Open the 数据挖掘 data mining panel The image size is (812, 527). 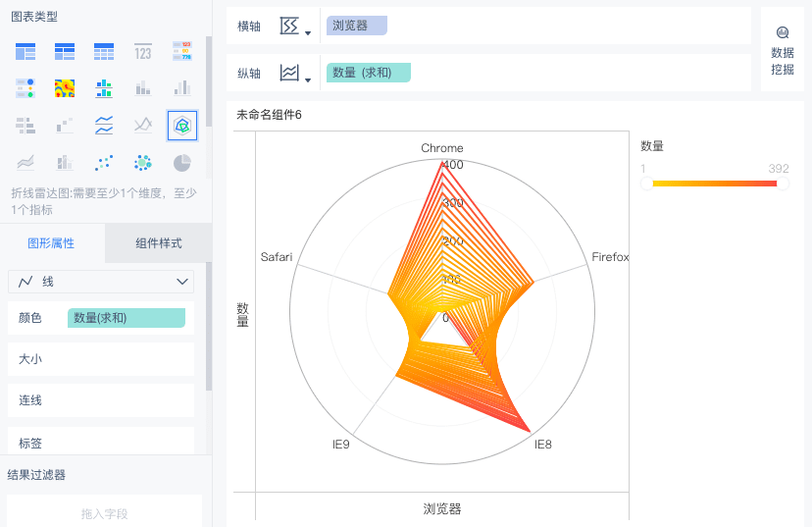click(782, 51)
